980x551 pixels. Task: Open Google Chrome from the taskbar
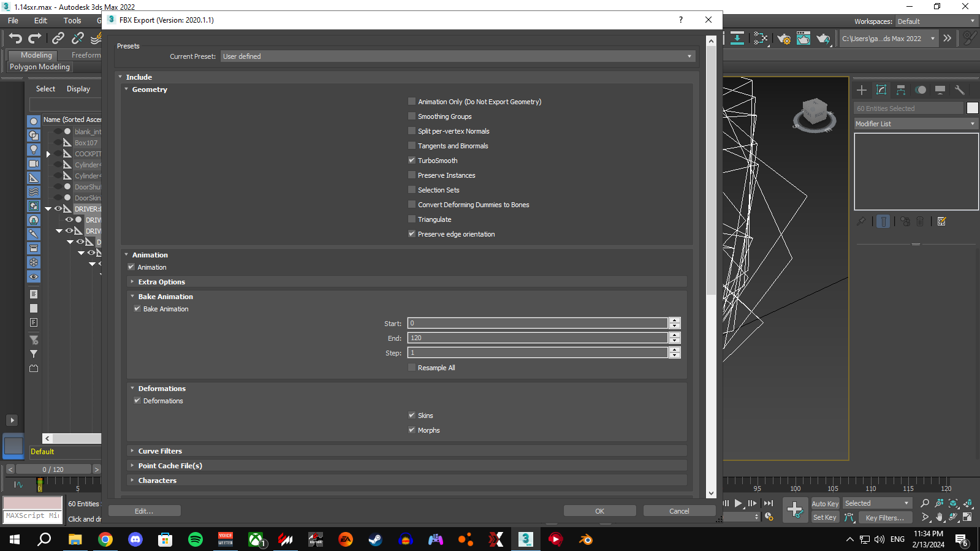pos(105,539)
